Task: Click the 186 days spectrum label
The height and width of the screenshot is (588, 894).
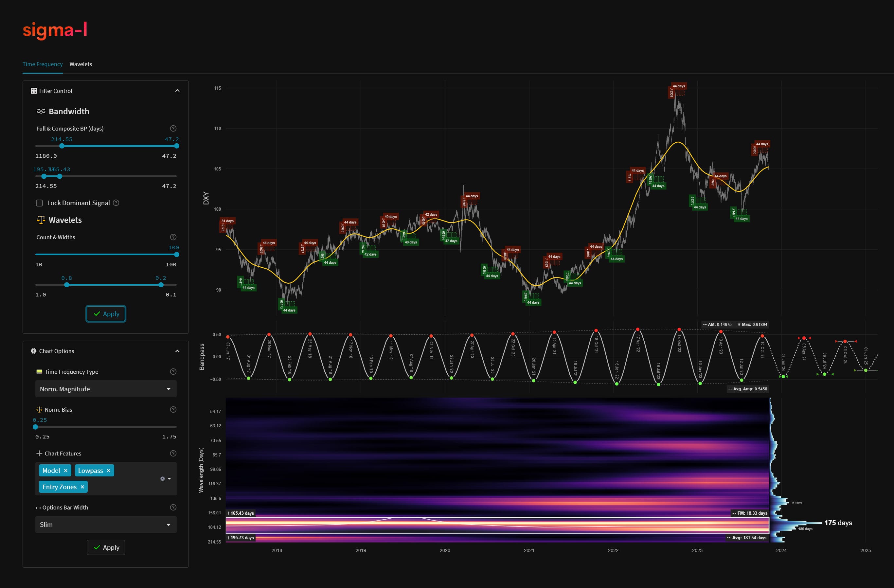Action: coord(805,529)
